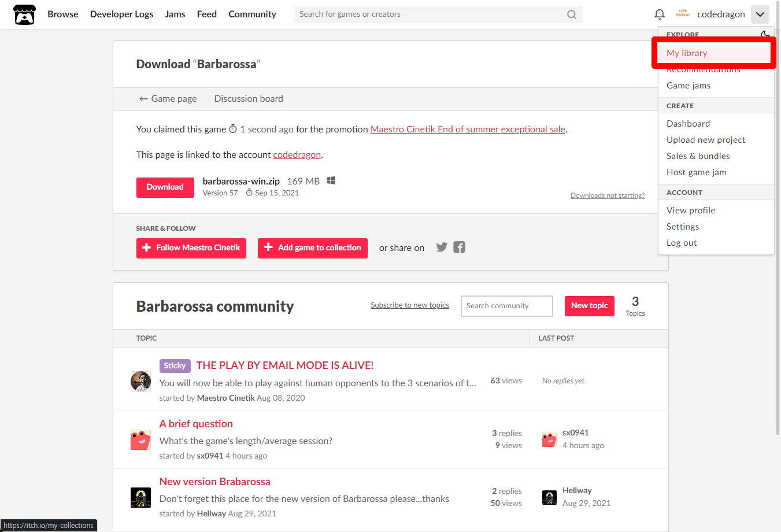Image resolution: width=781 pixels, height=532 pixels.
Task: Click Hellway avatar beside New version topic
Action: 140,497
